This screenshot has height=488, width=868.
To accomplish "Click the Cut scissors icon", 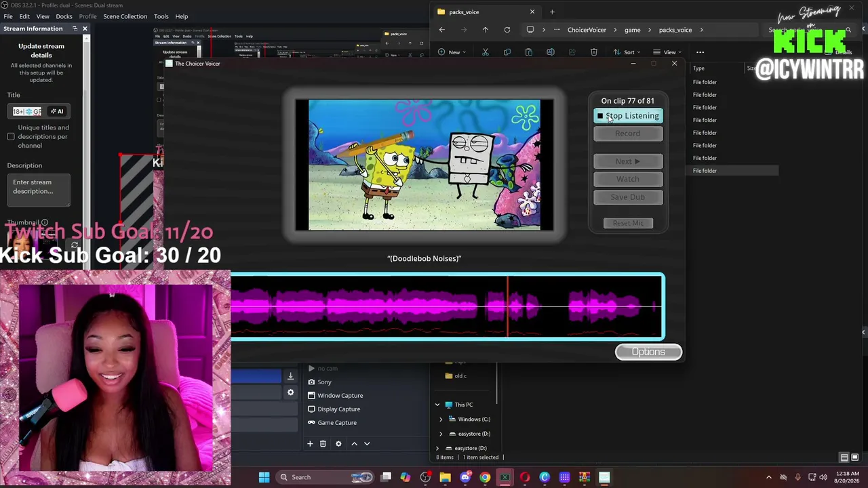I will 485,52.
